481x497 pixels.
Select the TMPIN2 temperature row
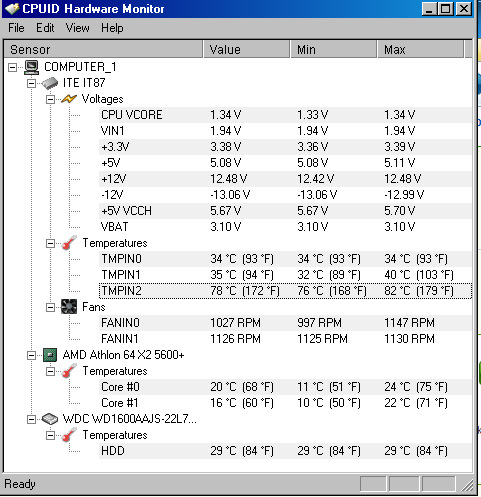tap(285, 291)
